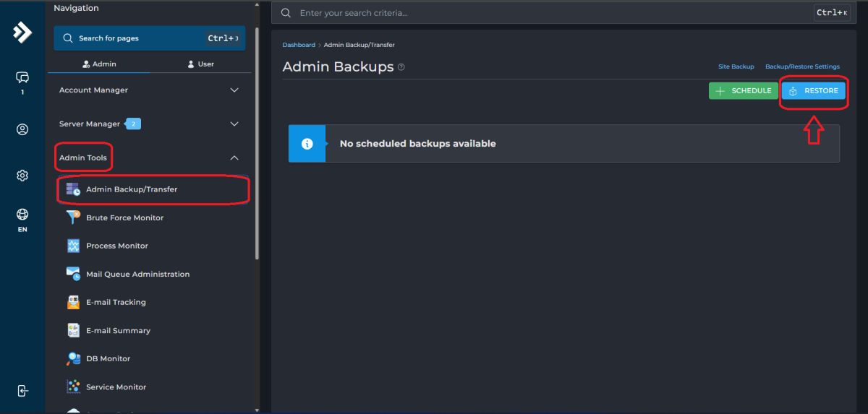
Task: Open the messages chat icon
Action: point(22,78)
